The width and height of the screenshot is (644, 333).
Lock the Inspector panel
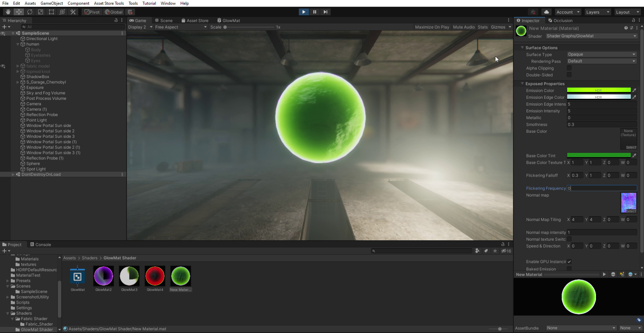[x=633, y=20]
